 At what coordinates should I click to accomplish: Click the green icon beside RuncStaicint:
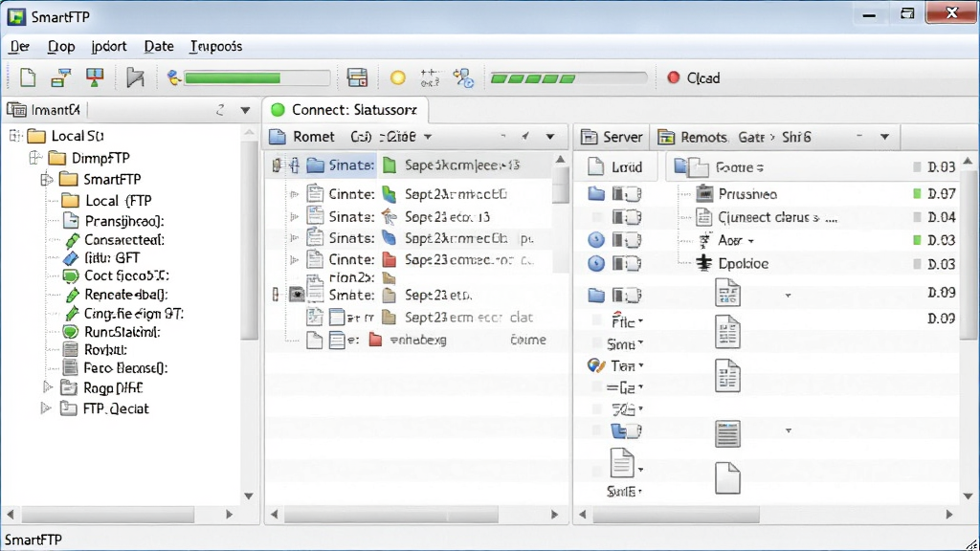click(x=71, y=332)
